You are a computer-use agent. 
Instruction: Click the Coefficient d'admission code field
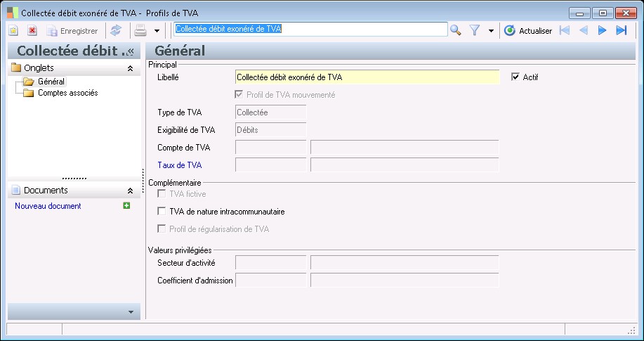click(x=270, y=280)
